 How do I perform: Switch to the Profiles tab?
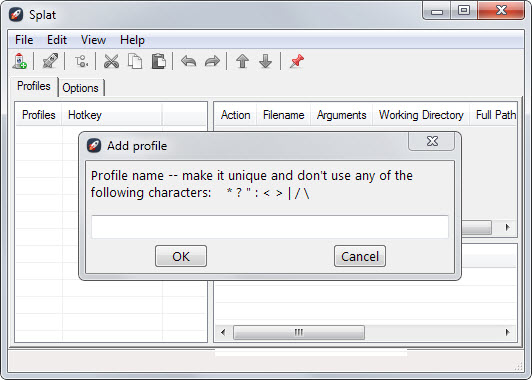tap(34, 86)
